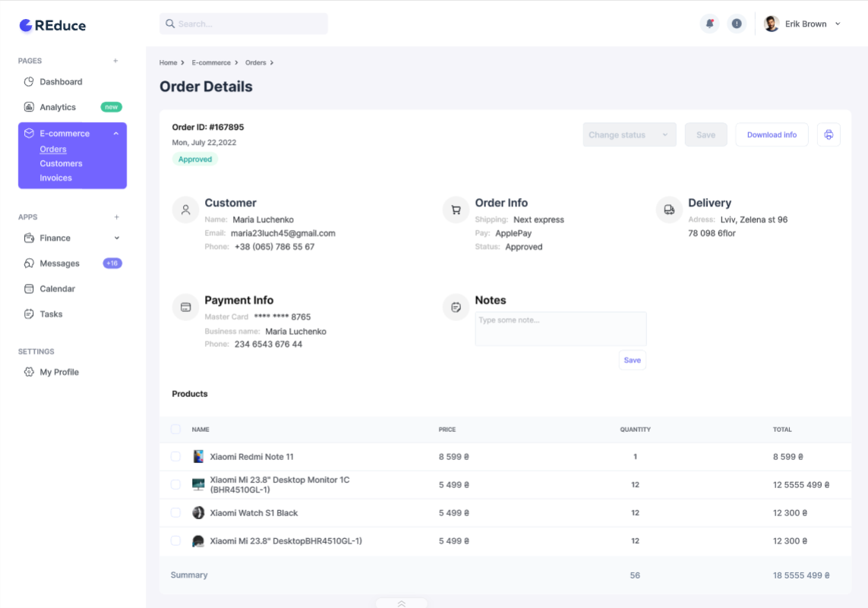Collapse the E-commerce menu chevron
The image size is (868, 608).
pyautogui.click(x=116, y=134)
